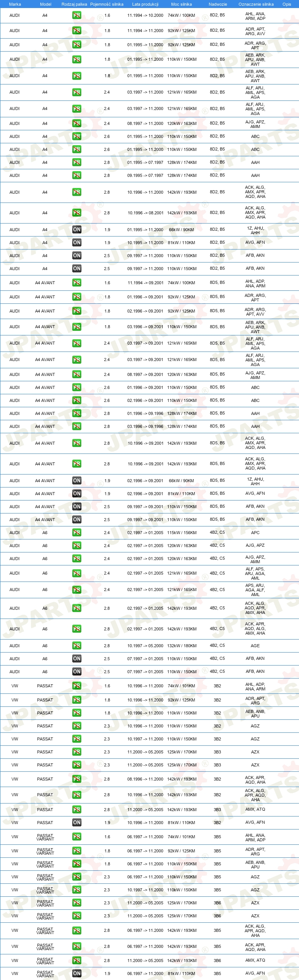Select power value 132kW / 180KM
Screen dimensions: 299x980
click(182, 646)
